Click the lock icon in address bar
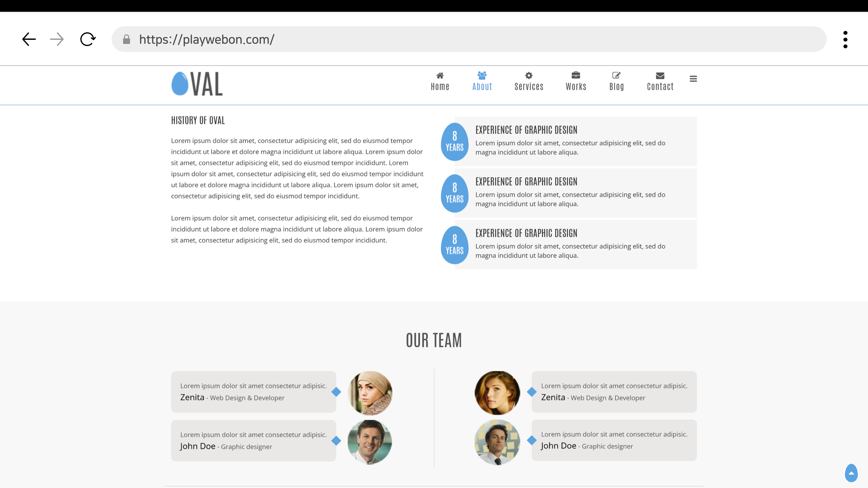This screenshot has height=488, width=868. pos(127,39)
